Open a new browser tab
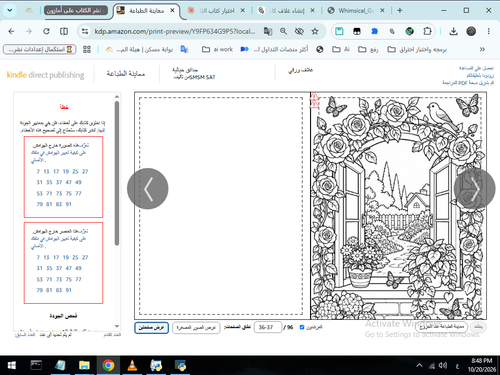Viewport: 500px width, 375px height. pyautogui.click(x=400, y=10)
